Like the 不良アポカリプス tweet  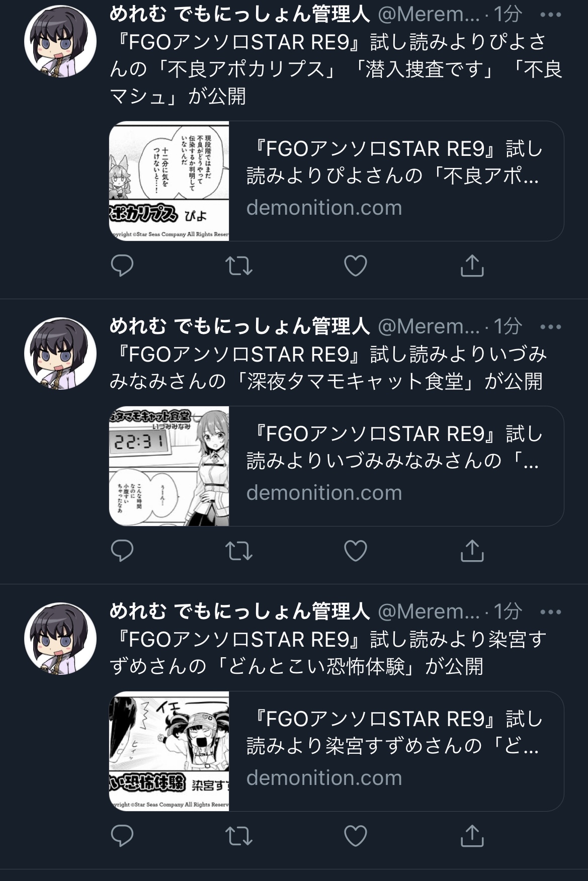355,266
